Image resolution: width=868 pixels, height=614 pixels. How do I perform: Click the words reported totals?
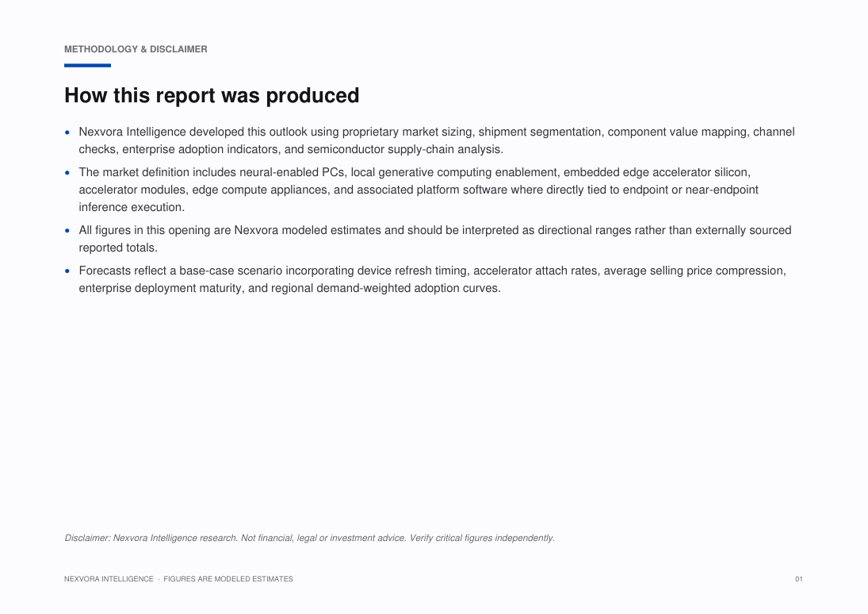coord(118,248)
